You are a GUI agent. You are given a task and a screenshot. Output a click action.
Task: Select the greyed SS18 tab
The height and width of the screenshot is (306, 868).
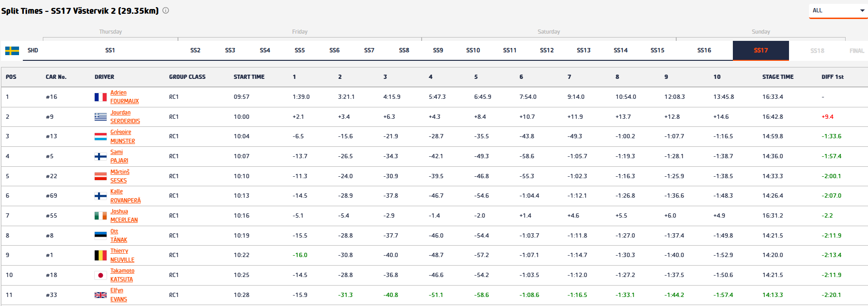tap(817, 51)
